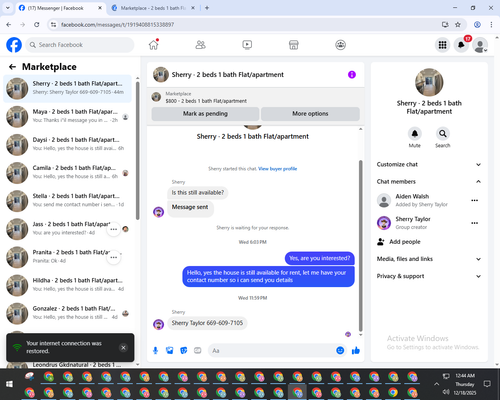This screenshot has width=500, height=400.
Task: Open Chrome profile icon in toolbar
Action: [x=477, y=25]
